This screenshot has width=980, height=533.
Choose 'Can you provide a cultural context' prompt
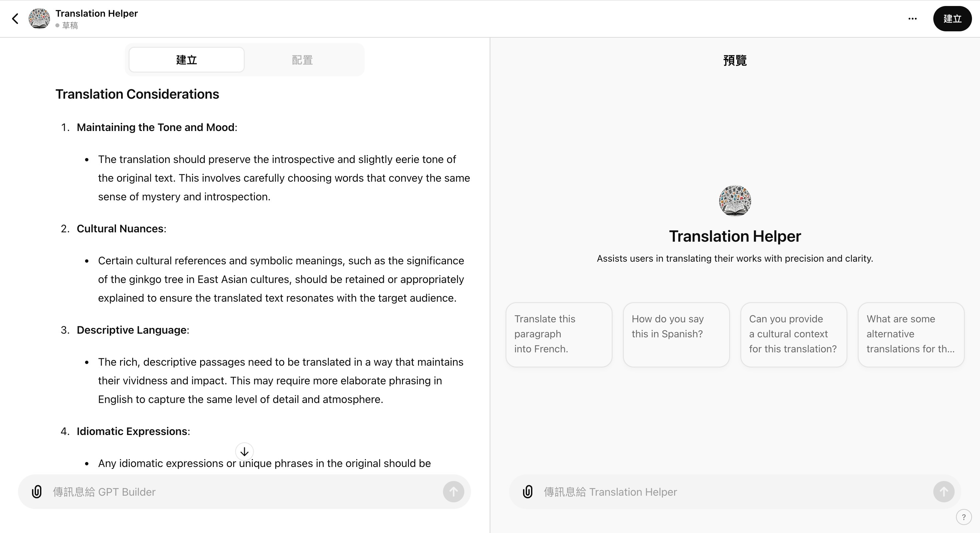click(x=793, y=334)
